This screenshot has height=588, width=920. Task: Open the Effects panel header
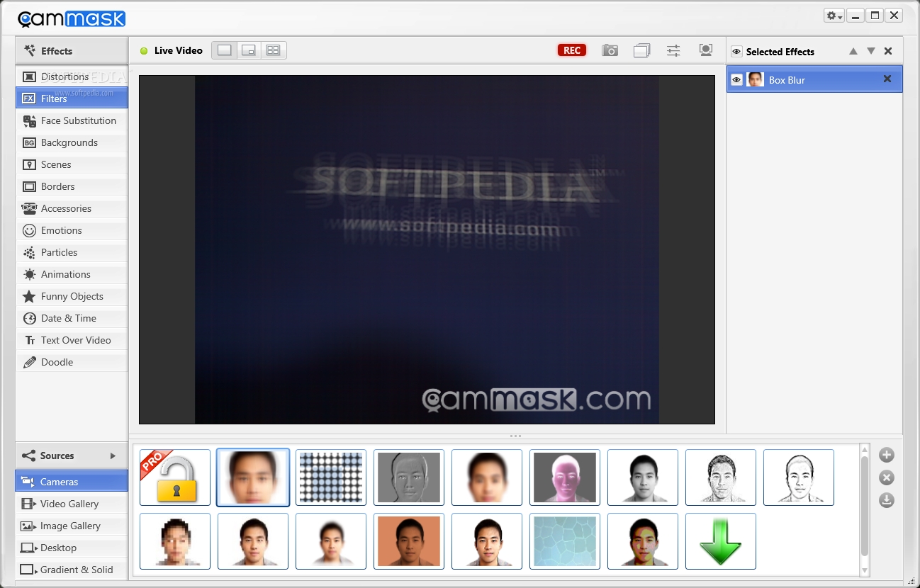72,51
